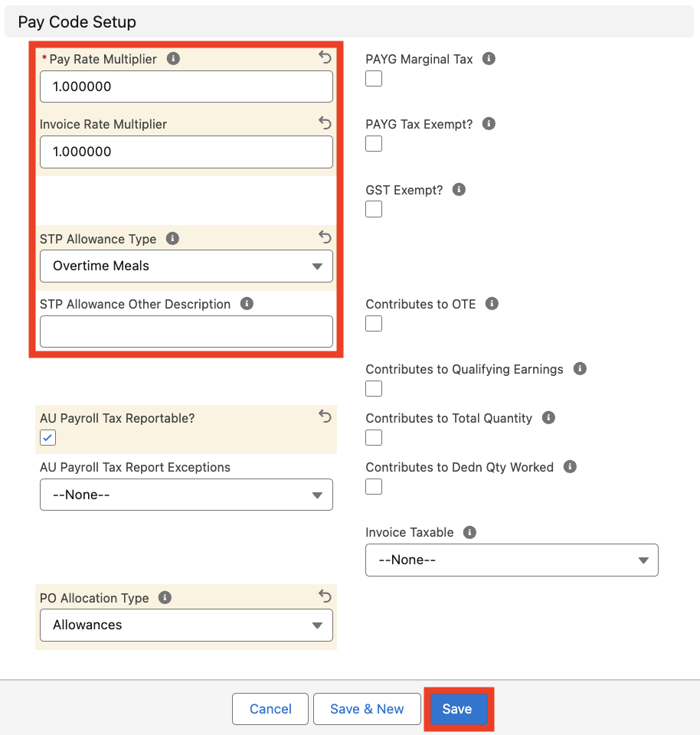Show info for Contributes to Total Quantity
This screenshot has width=700, height=735.
tap(548, 418)
